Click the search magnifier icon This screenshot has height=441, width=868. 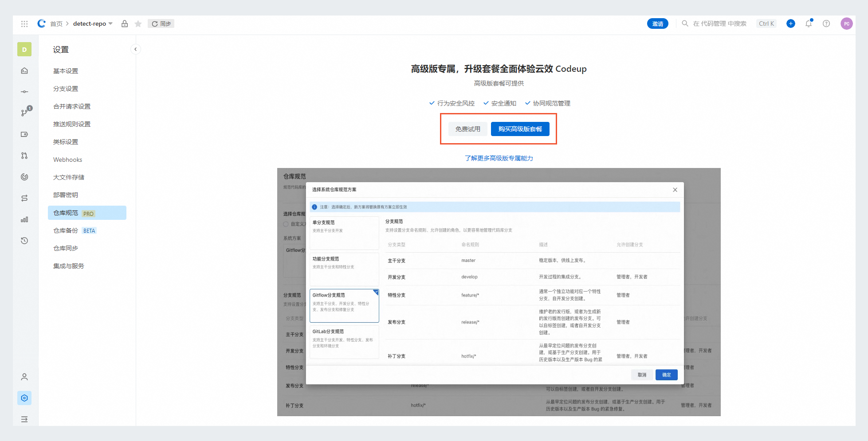685,23
